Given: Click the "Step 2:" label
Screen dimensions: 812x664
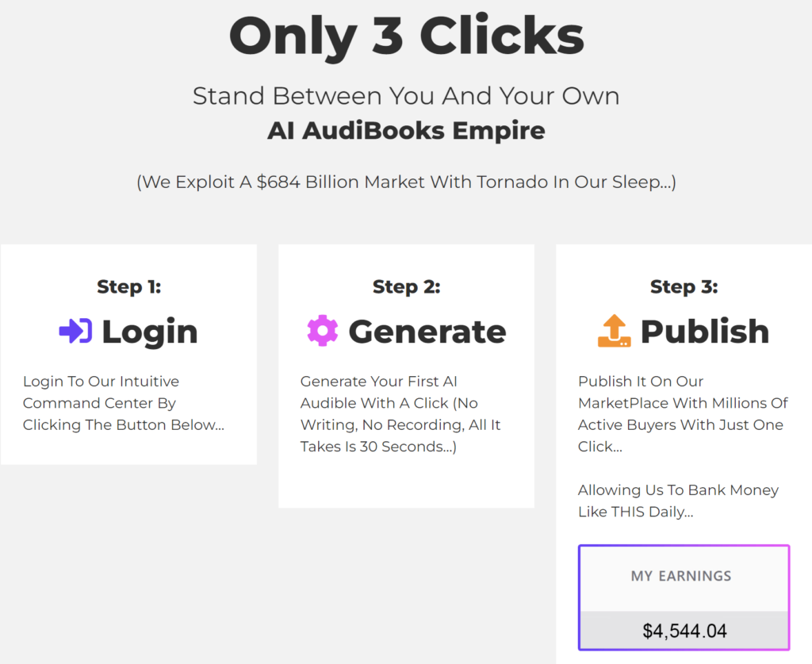Looking at the screenshot, I should click(407, 286).
